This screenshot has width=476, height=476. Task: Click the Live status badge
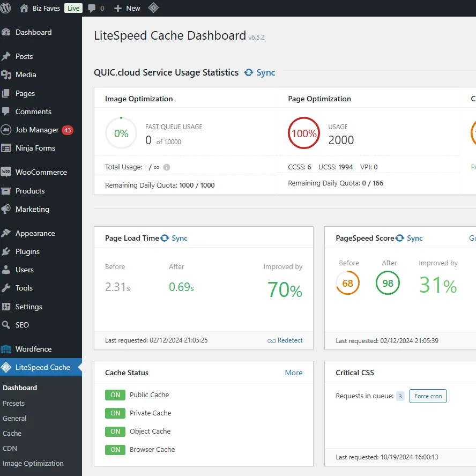tap(73, 8)
